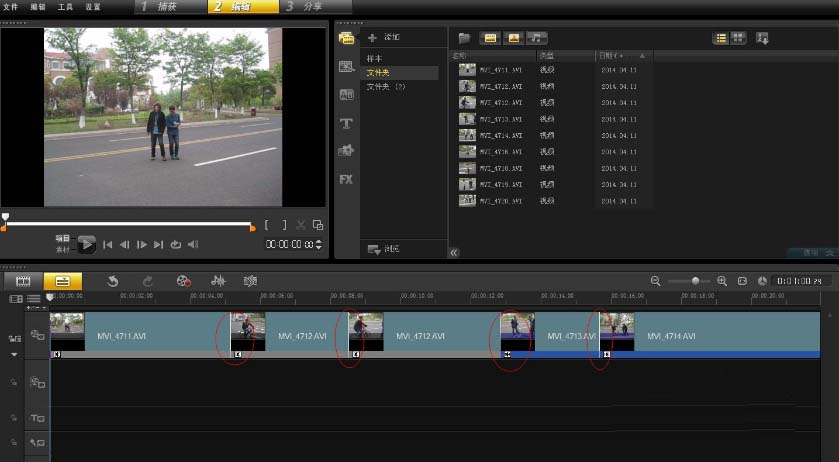Sort library by the date column header
839x462 pixels.
pyautogui.click(x=623, y=56)
